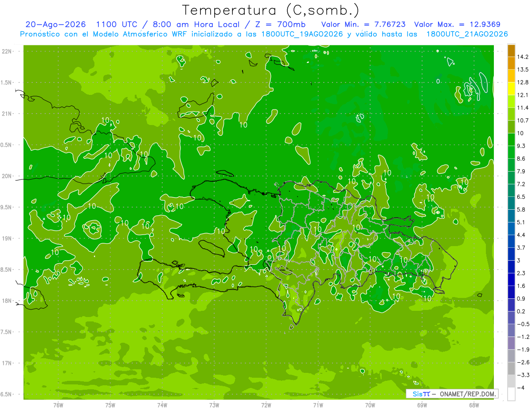This screenshot has width=532, height=411.
Task: Click the "0.9" value on the color scale
Action: (x=521, y=298)
